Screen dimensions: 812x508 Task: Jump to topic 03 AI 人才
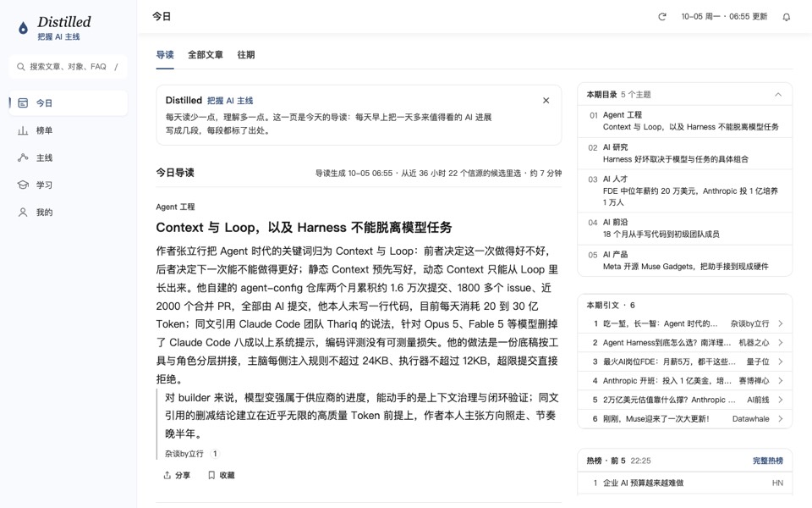point(684,190)
